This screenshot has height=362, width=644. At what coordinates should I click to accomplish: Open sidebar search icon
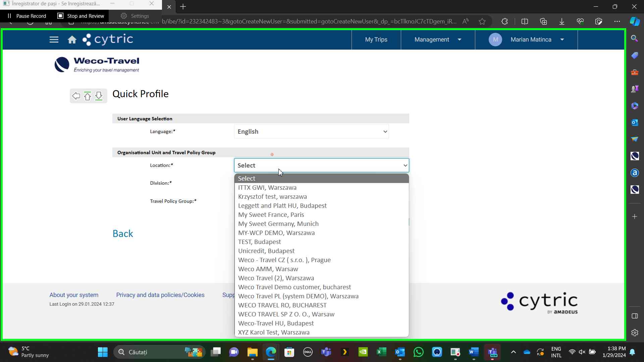click(x=634, y=39)
